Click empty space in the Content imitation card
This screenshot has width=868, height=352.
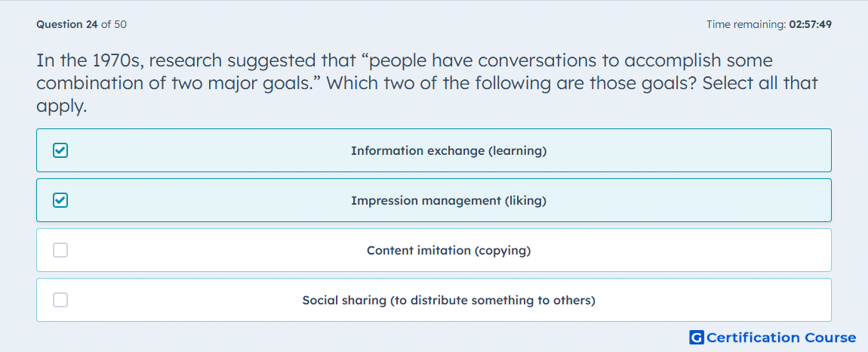(692, 250)
